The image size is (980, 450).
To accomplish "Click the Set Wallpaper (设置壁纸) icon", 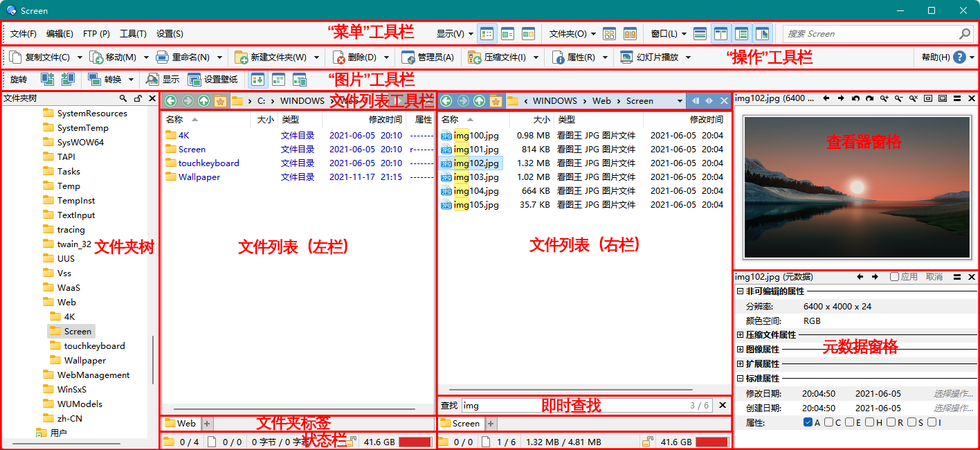I will 194,80.
